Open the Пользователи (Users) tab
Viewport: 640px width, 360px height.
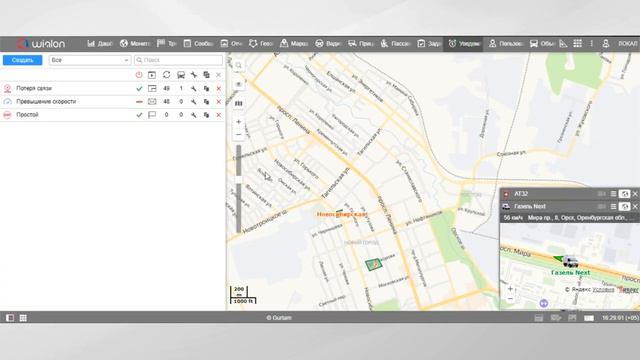tap(506, 43)
